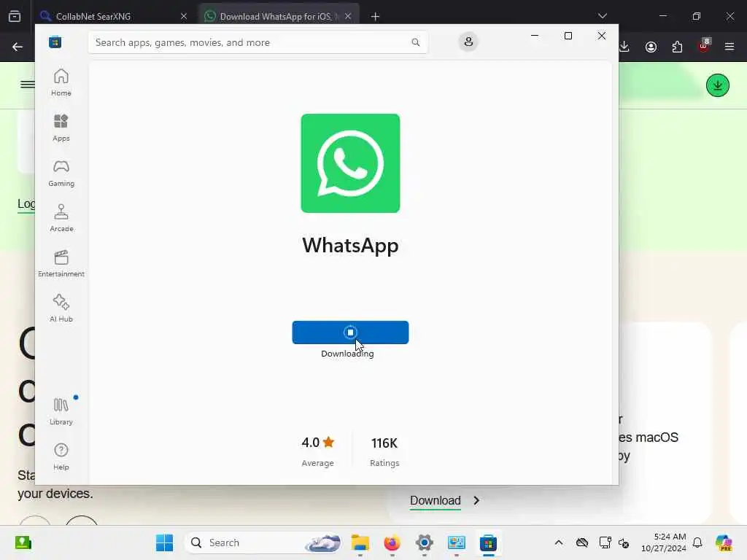Close the Download WhatsApp tab
The image size is (747, 560).
[348, 16]
